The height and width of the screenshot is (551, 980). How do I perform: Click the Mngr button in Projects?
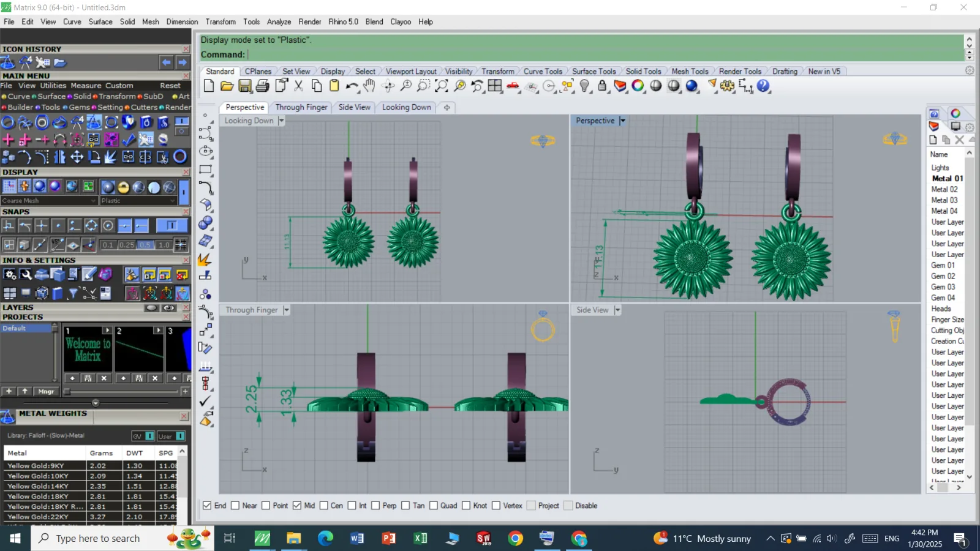point(46,391)
